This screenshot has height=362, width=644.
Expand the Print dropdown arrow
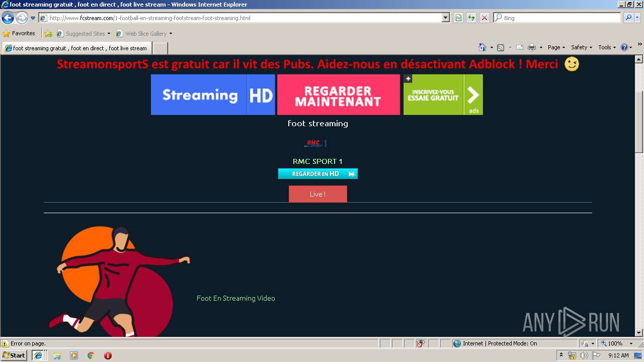tap(541, 47)
